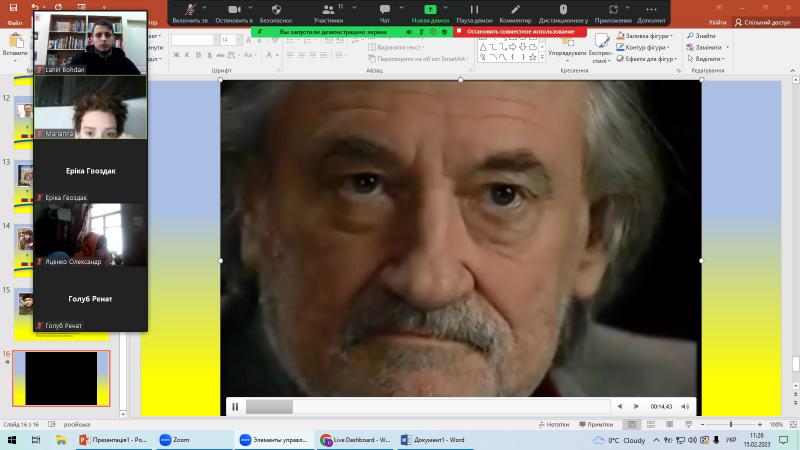Open Zoom Apps button
This screenshot has height=450, width=800.
pos(613,13)
